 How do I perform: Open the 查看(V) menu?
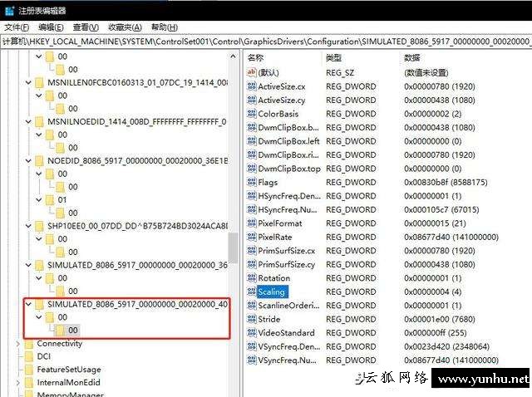click(86, 27)
